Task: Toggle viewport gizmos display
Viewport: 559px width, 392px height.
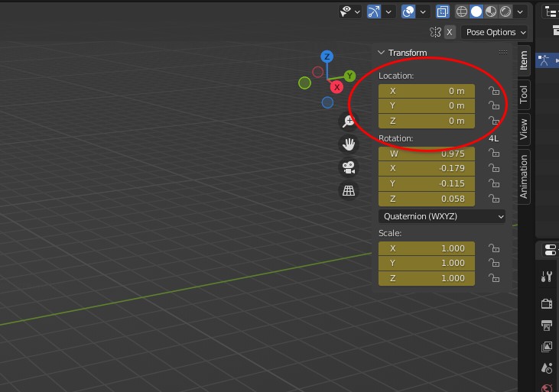Action: 374,11
